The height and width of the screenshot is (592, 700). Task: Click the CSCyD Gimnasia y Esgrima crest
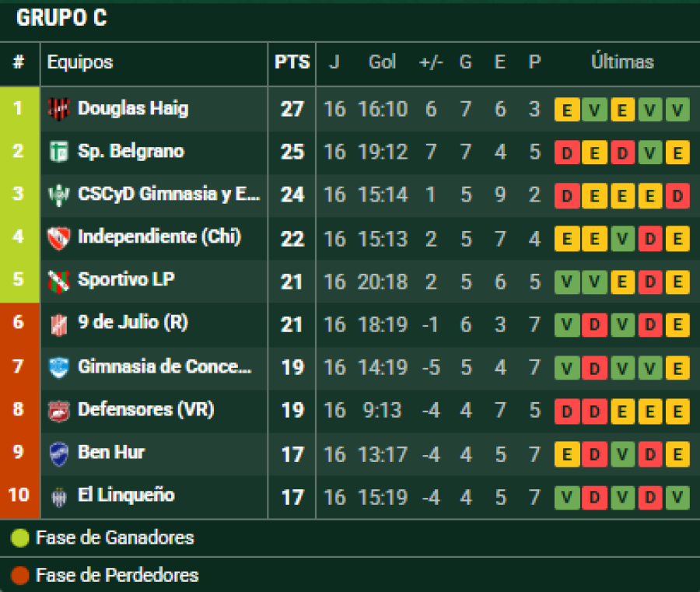coord(58,194)
